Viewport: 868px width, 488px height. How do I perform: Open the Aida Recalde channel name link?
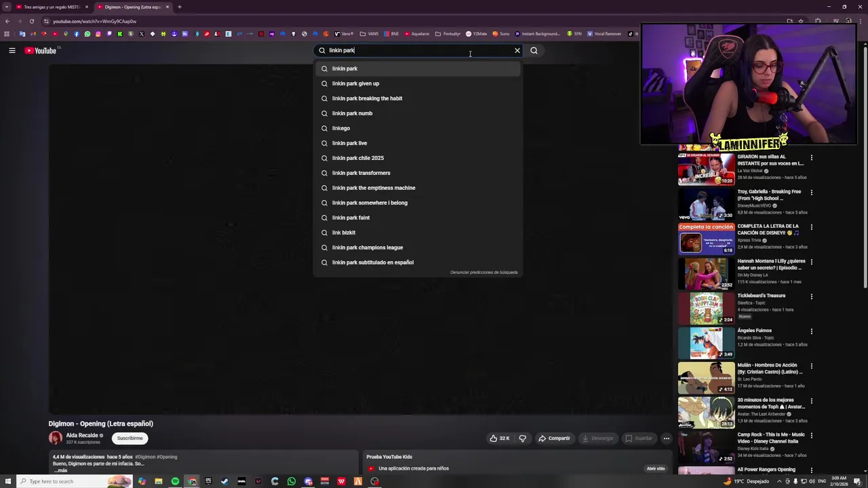point(82,435)
